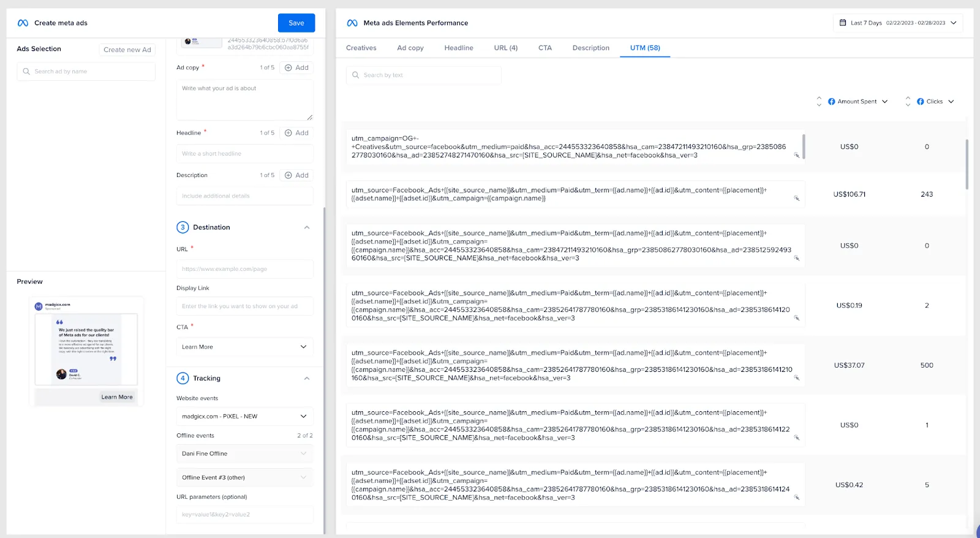Click the UTM table vertical scrollbar
980x538 pixels.
pos(967,164)
